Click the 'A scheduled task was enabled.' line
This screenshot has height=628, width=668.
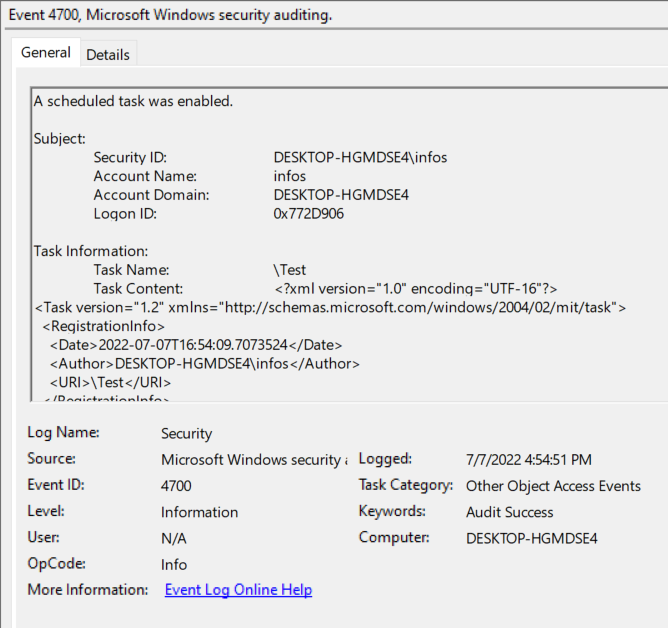pos(133,101)
